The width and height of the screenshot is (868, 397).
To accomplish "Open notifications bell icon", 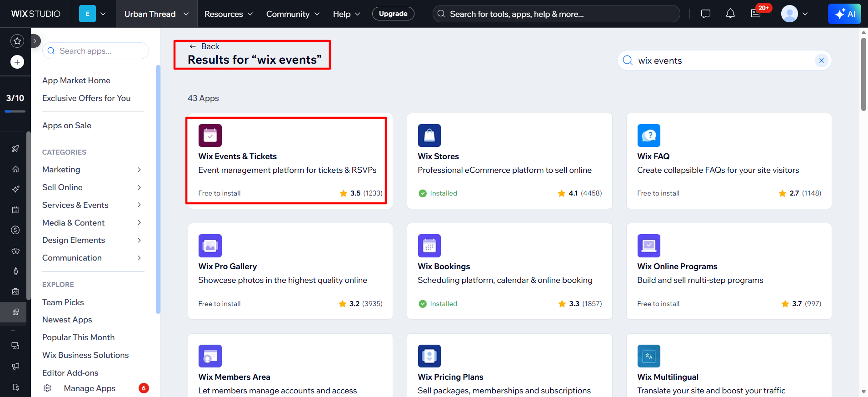I will 730,14.
